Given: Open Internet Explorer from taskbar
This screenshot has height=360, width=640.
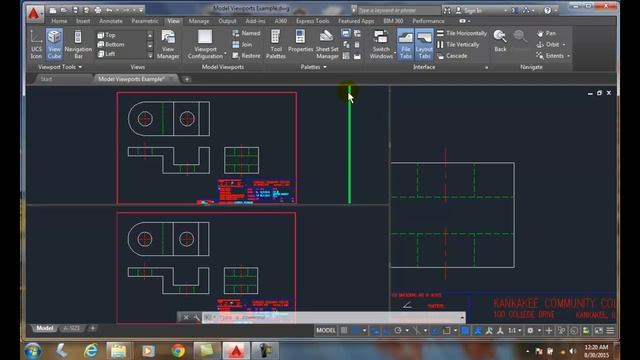Looking at the screenshot, I should point(90,351).
